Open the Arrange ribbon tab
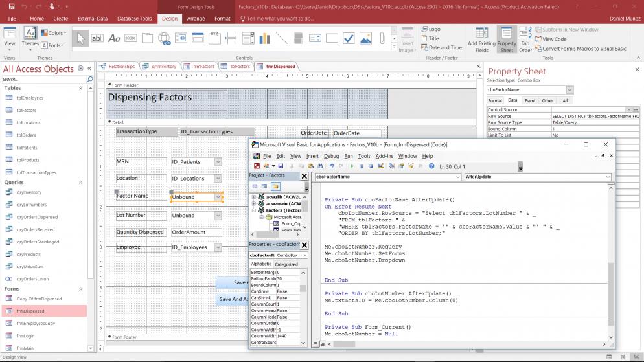 click(196, 19)
